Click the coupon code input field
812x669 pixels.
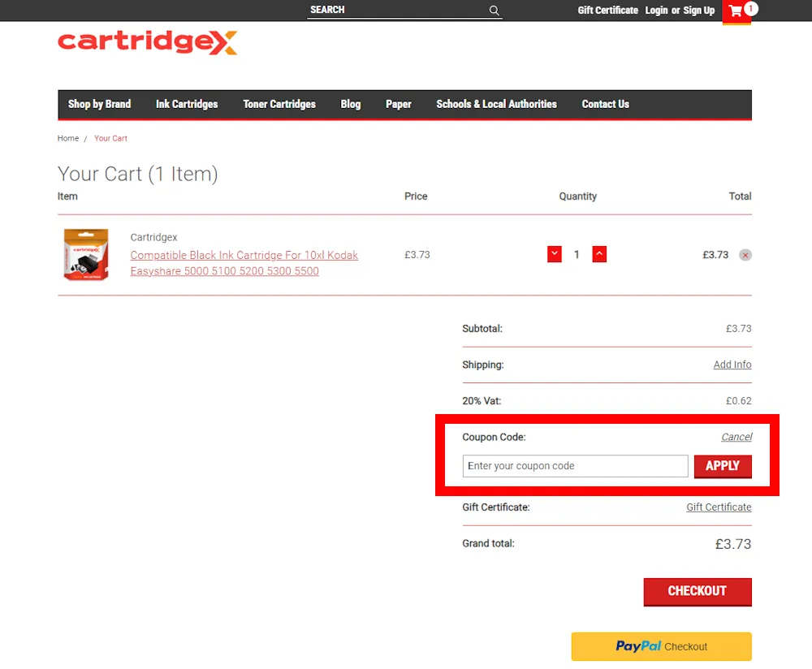[x=575, y=466]
